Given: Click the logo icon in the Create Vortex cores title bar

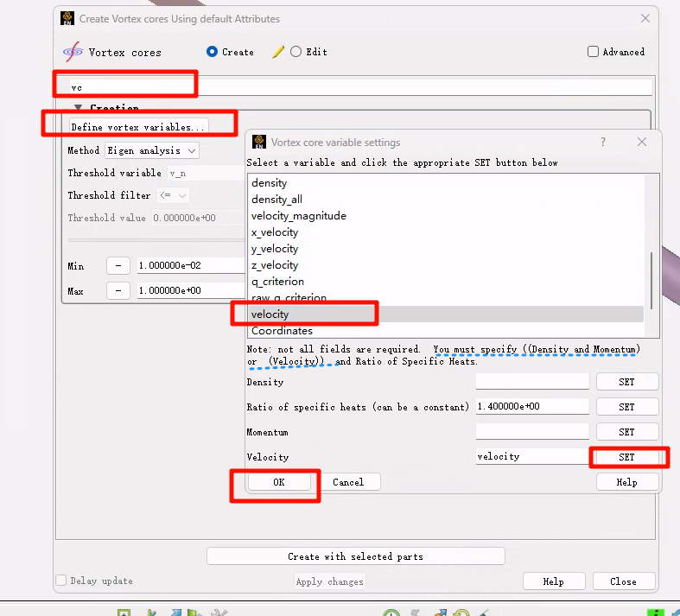Looking at the screenshot, I should 68,18.
